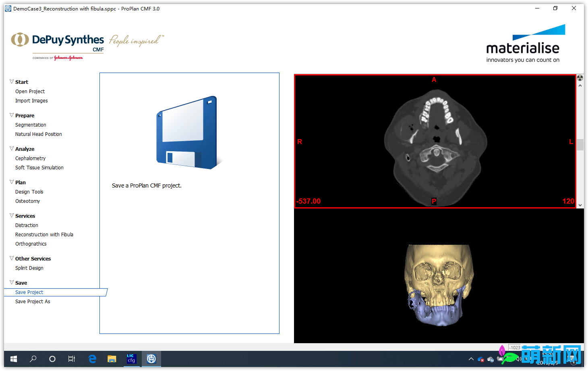Open the Cephalometry analysis
The image size is (588, 371).
click(30, 158)
